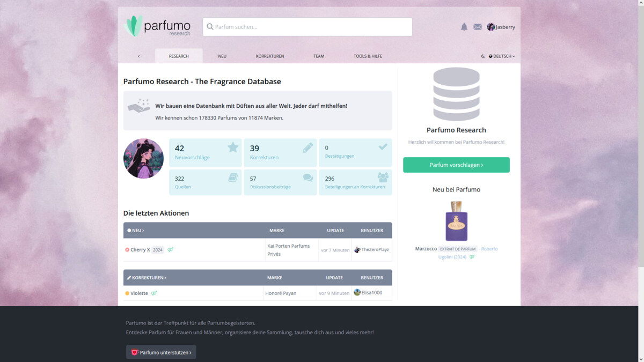
Task: Open the Violette perfume entry
Action: [139, 293]
